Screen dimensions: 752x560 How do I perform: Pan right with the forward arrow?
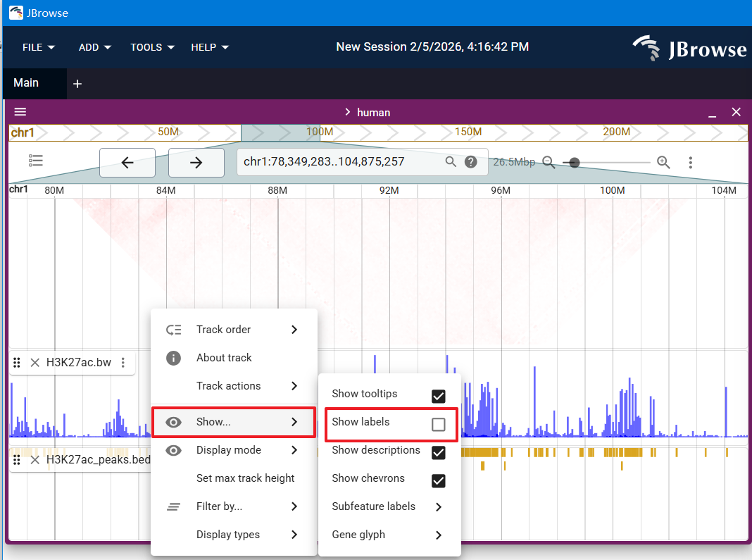click(x=196, y=163)
